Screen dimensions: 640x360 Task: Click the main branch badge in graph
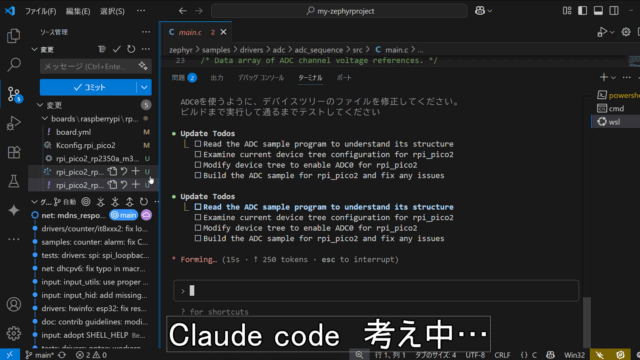[x=124, y=215]
